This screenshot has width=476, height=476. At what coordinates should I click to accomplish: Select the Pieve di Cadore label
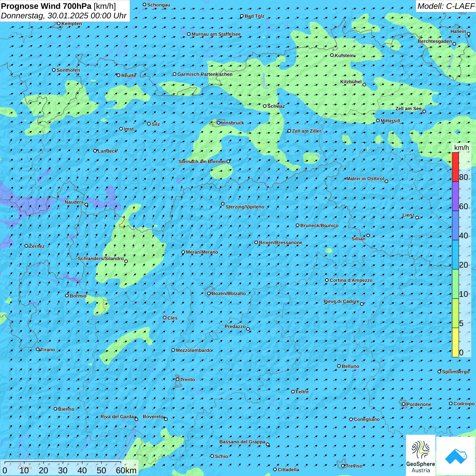click(x=341, y=301)
